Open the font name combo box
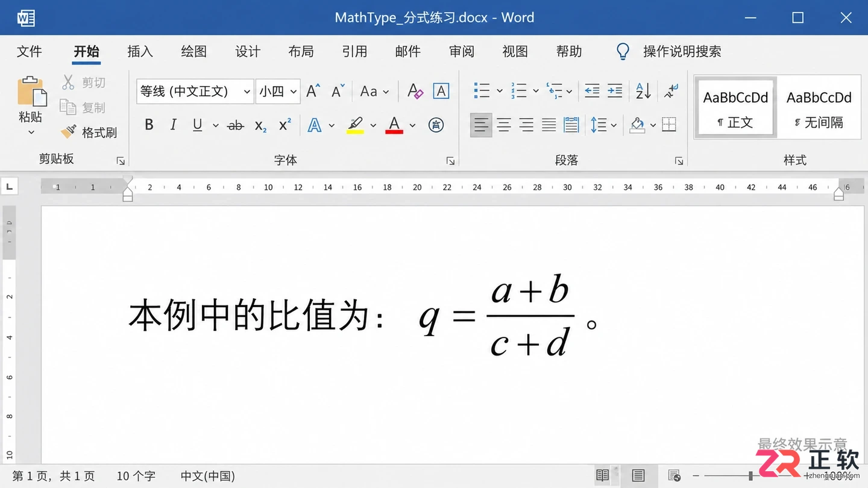Screen dimensions: 868x488 (195, 92)
